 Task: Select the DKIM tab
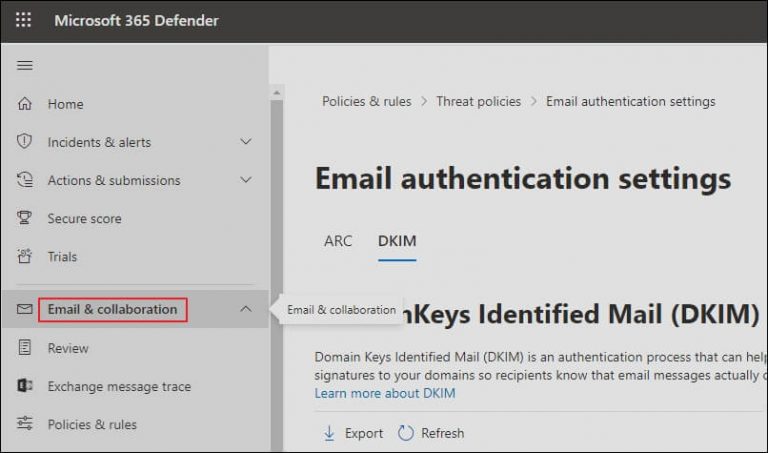tap(397, 241)
